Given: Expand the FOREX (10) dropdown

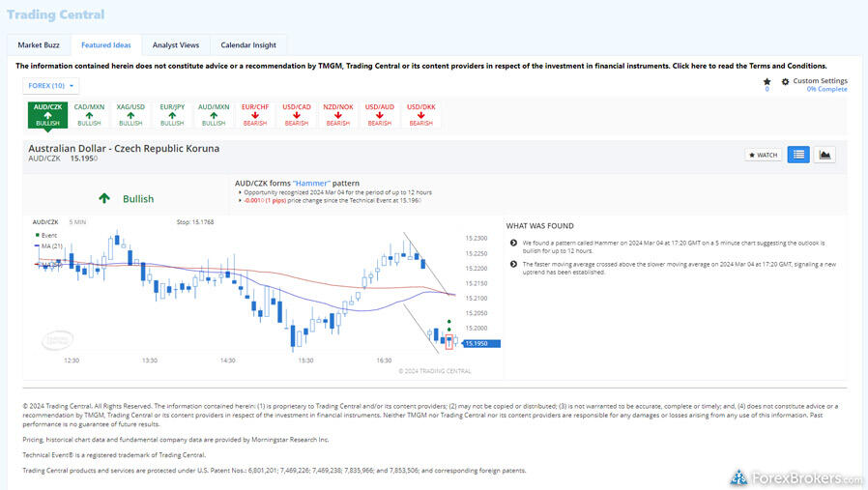Looking at the screenshot, I should click(50, 86).
